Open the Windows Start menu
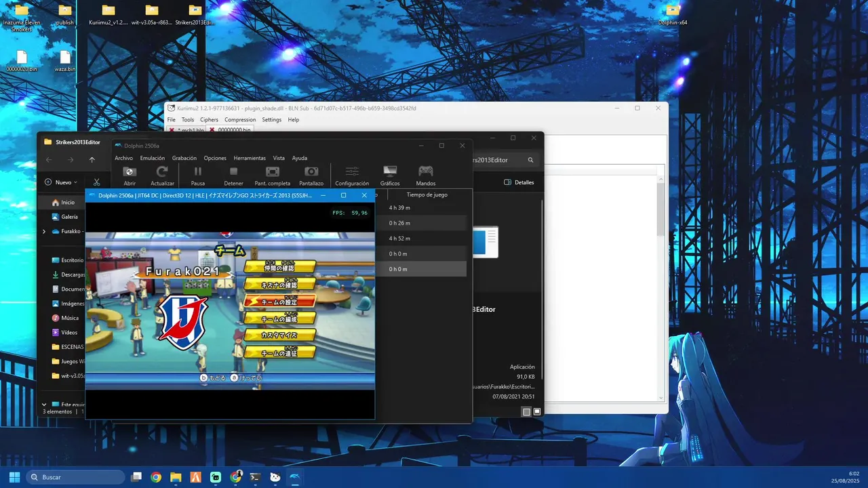Image resolution: width=868 pixels, height=488 pixels. point(14,477)
